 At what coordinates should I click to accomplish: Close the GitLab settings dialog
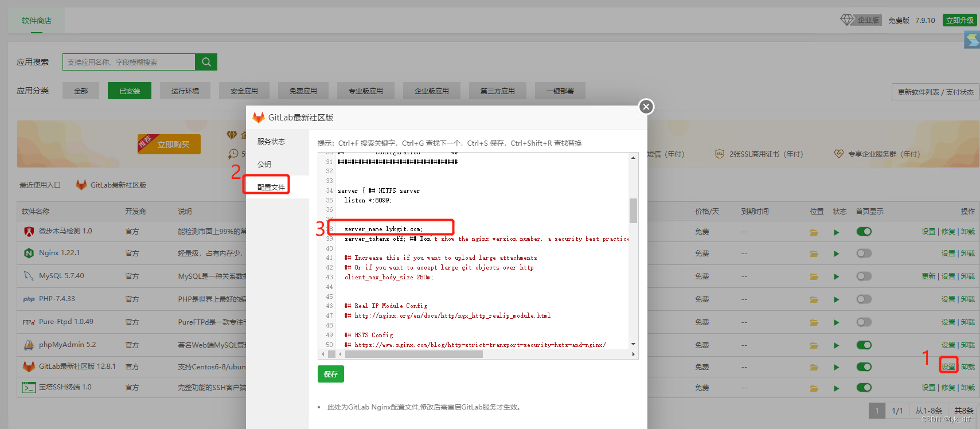point(646,107)
